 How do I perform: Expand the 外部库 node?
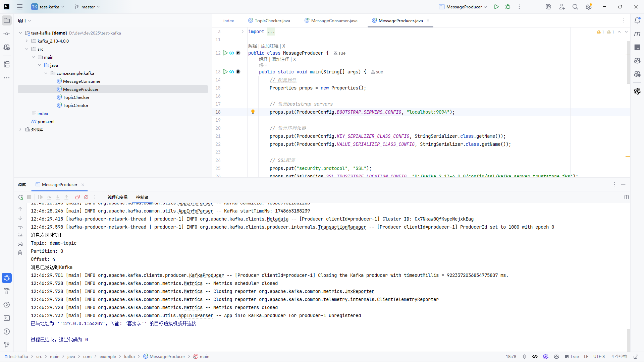pyautogui.click(x=20, y=129)
